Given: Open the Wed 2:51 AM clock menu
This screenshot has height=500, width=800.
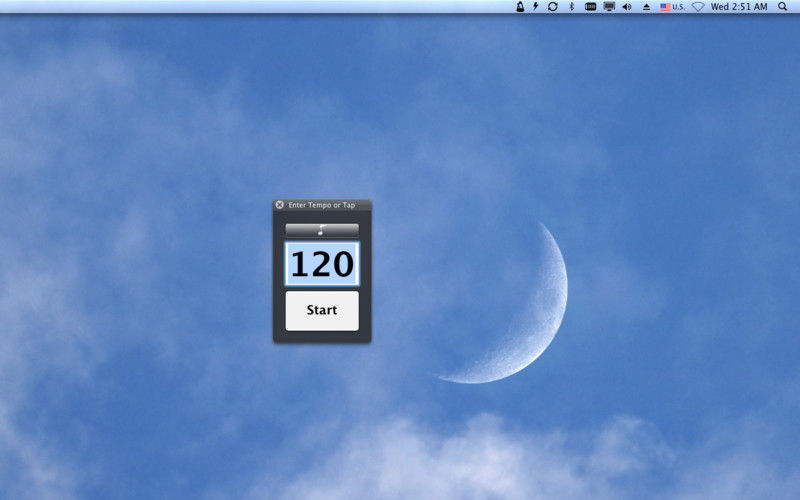Looking at the screenshot, I should [739, 7].
